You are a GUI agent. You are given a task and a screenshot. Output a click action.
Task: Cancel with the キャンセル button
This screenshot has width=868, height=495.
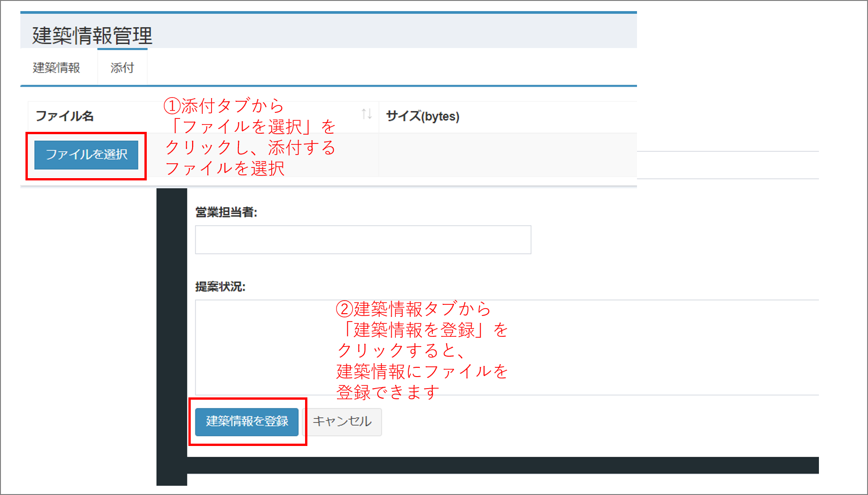click(x=342, y=421)
